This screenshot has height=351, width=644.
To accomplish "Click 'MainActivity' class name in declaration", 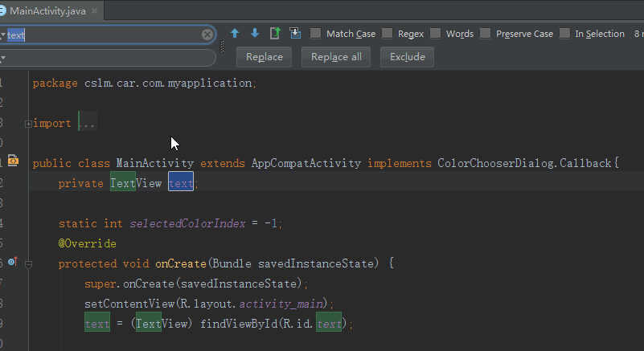I will [x=155, y=163].
